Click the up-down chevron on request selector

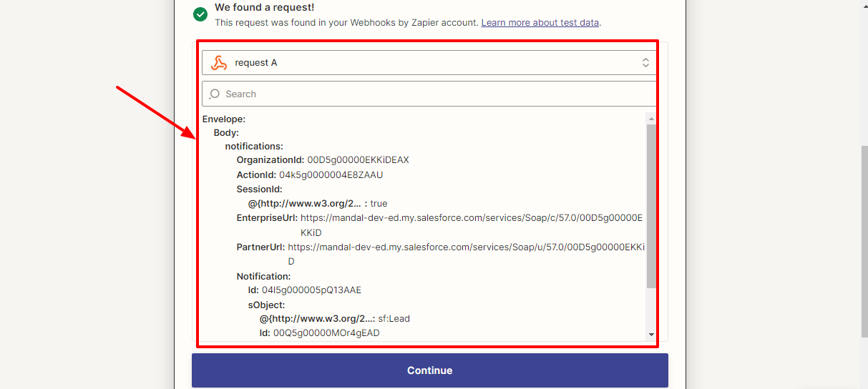[x=645, y=63]
